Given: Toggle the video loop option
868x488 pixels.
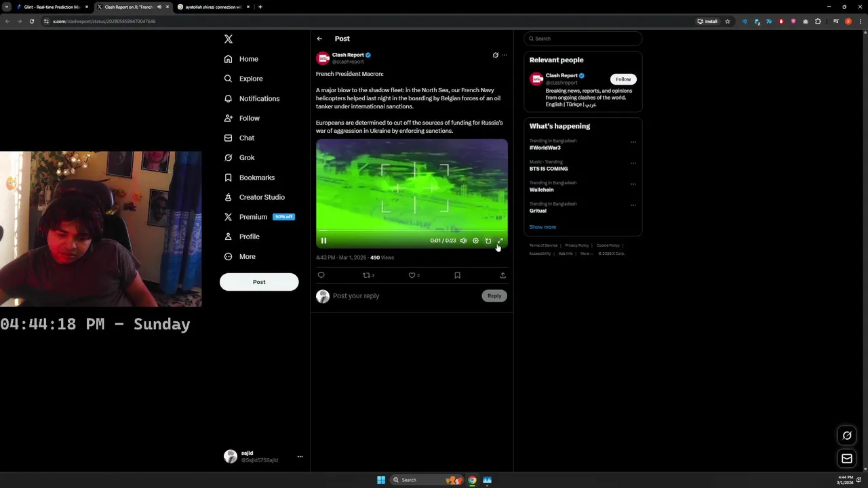Looking at the screenshot, I should point(488,241).
